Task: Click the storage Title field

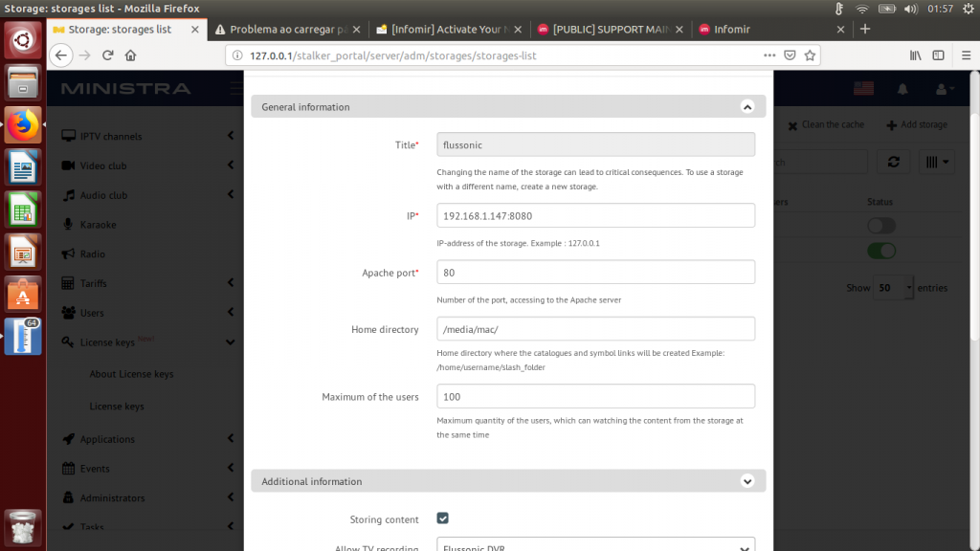Action: (x=595, y=145)
